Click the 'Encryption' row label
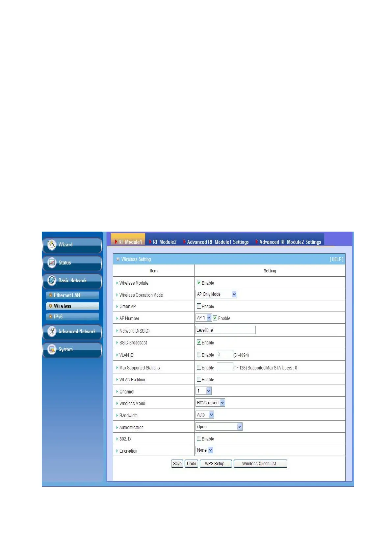This screenshot has width=392, height=554. pyautogui.click(x=128, y=451)
